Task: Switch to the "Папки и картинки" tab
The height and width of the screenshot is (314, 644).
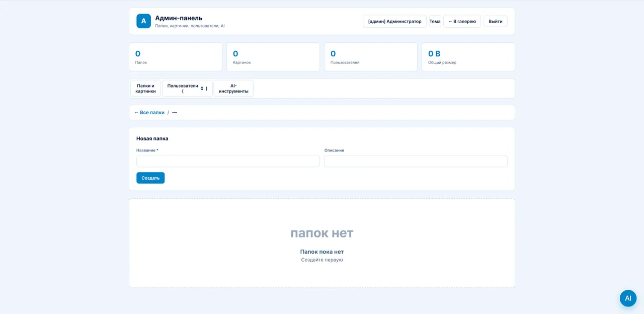Action: click(145, 89)
